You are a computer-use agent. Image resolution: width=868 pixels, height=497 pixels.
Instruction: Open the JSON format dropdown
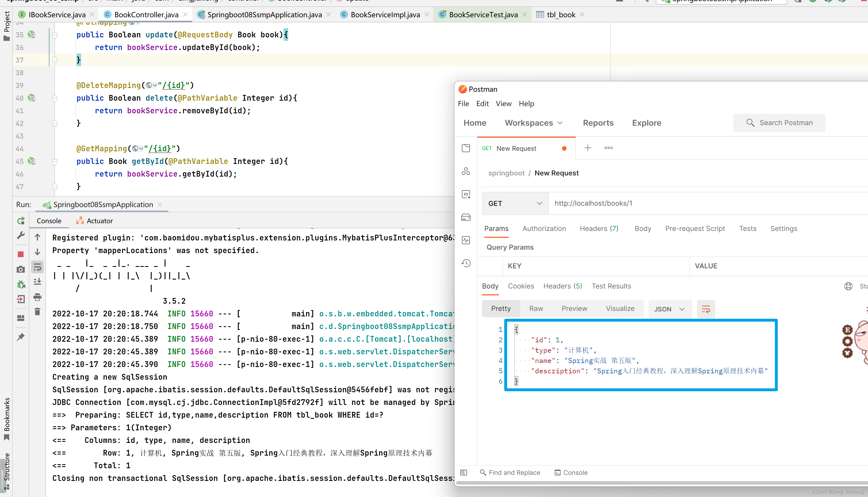[670, 309]
